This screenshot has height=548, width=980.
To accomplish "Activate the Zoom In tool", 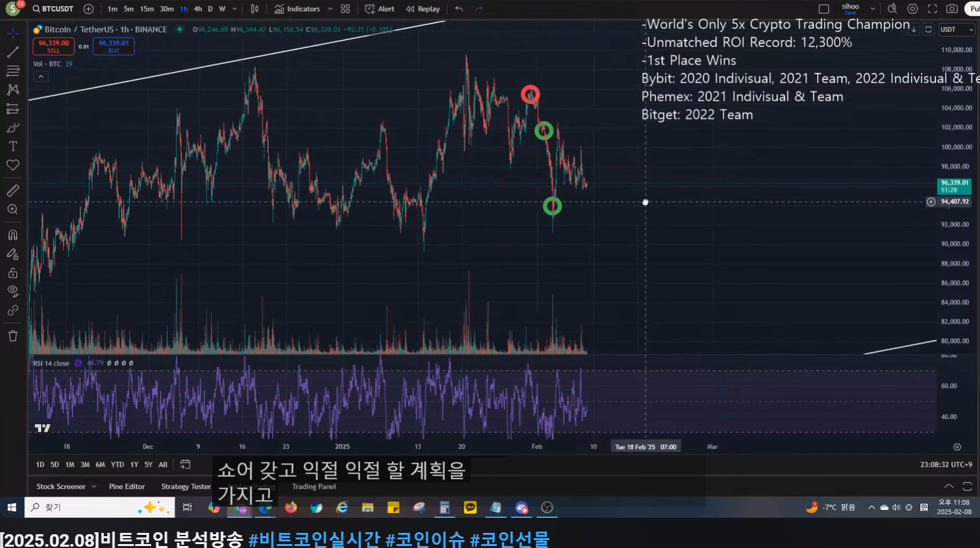I will pos(13,210).
